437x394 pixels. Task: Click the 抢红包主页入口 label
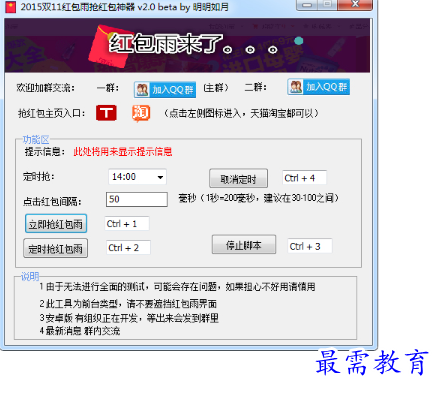[51, 113]
